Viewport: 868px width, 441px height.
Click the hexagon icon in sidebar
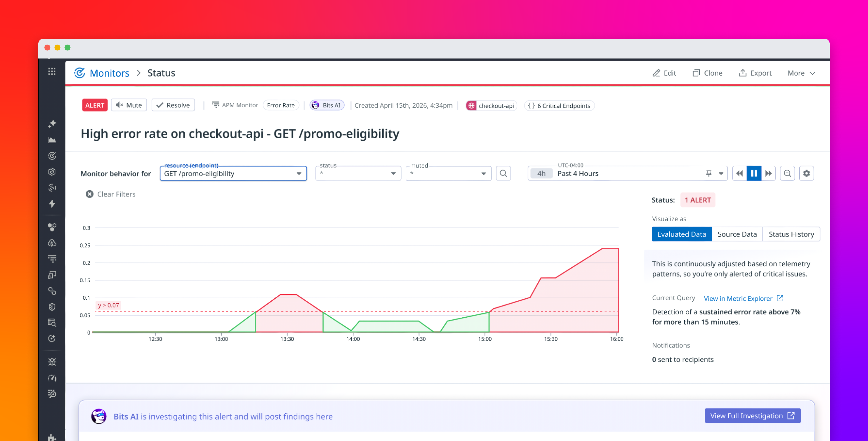(x=52, y=172)
